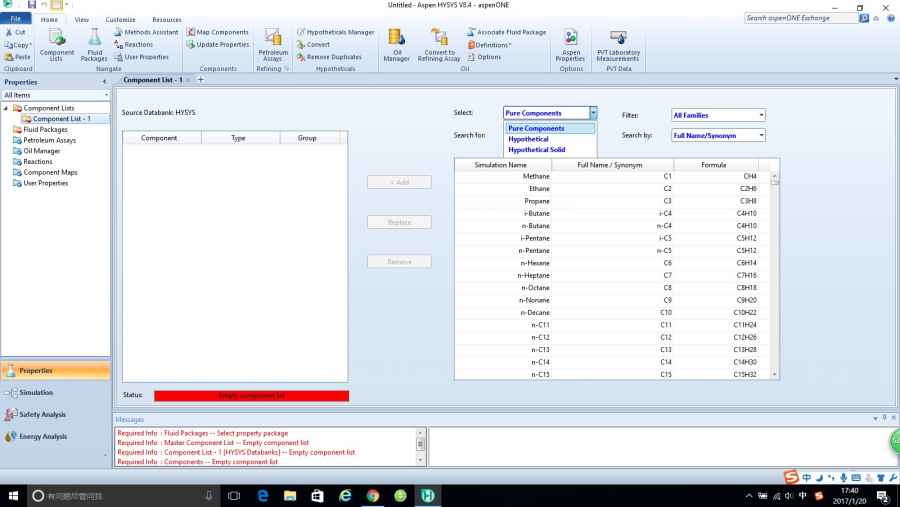Choose Hypothetical Solid in dropdown list

[x=550, y=150]
